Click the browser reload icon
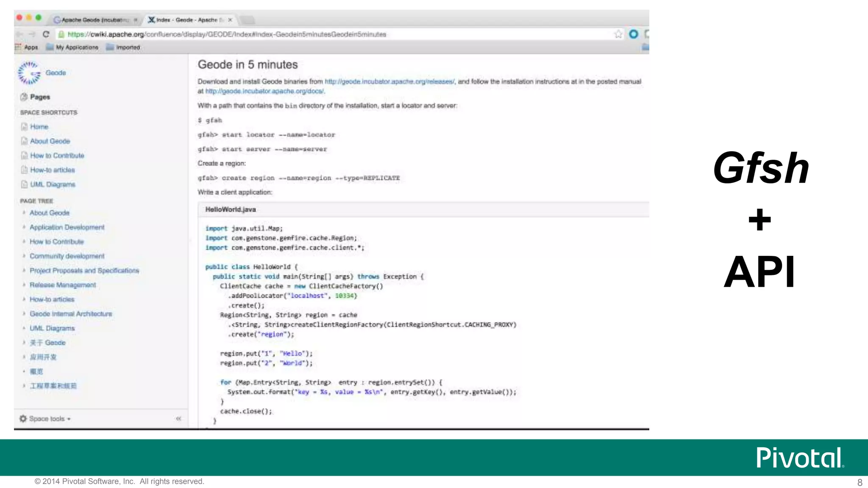 (46, 34)
